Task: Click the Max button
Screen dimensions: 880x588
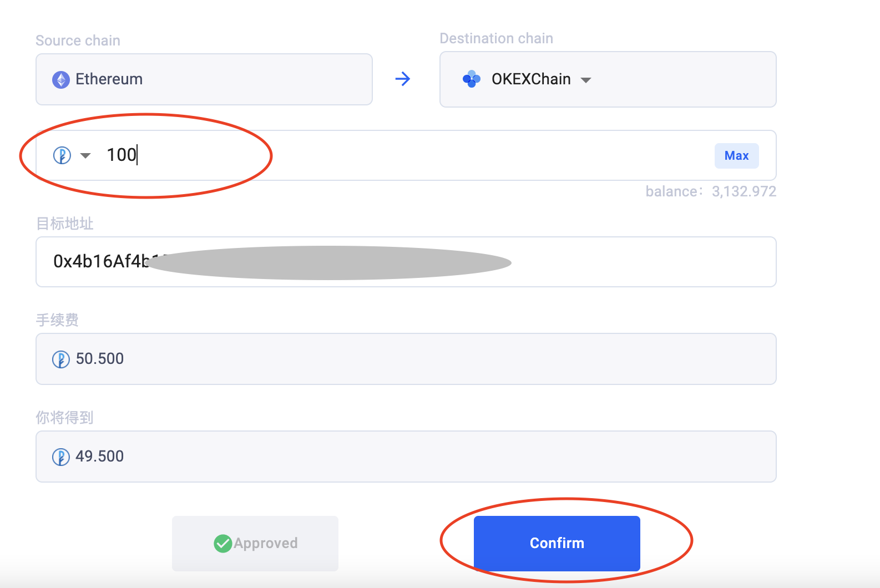Action: (736, 156)
